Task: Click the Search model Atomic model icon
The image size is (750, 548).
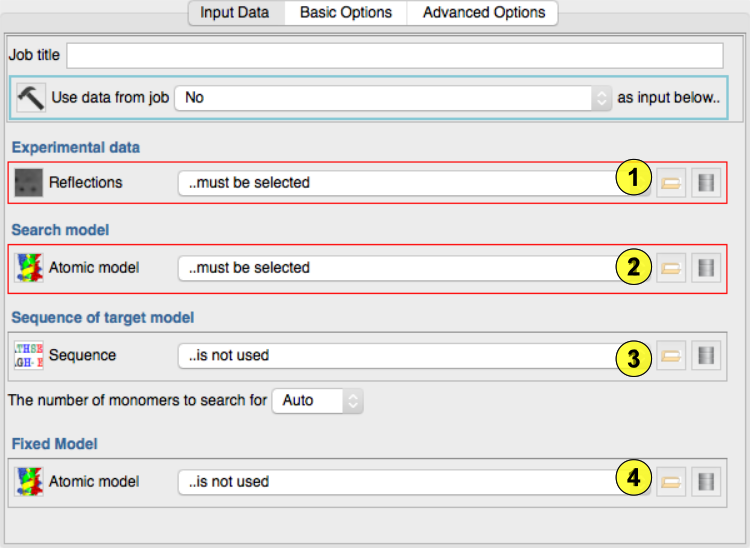Action: [28, 268]
